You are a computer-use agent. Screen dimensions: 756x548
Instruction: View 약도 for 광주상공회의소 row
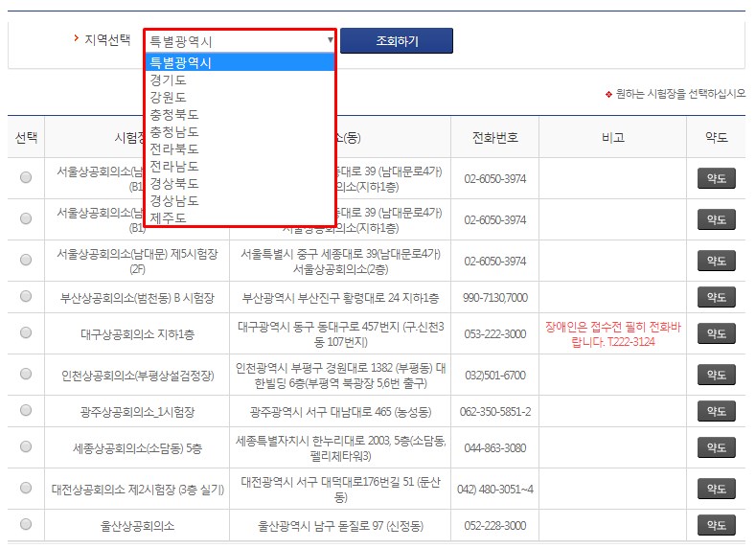pos(716,411)
